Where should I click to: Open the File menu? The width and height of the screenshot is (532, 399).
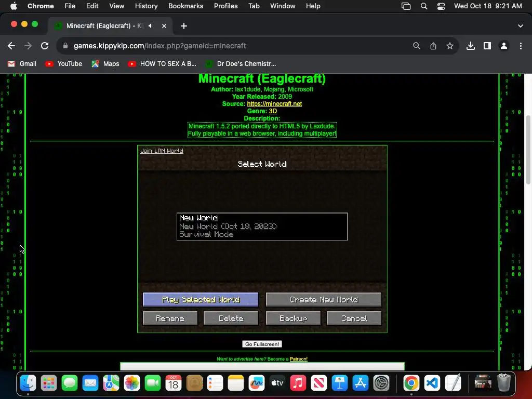[x=70, y=6]
